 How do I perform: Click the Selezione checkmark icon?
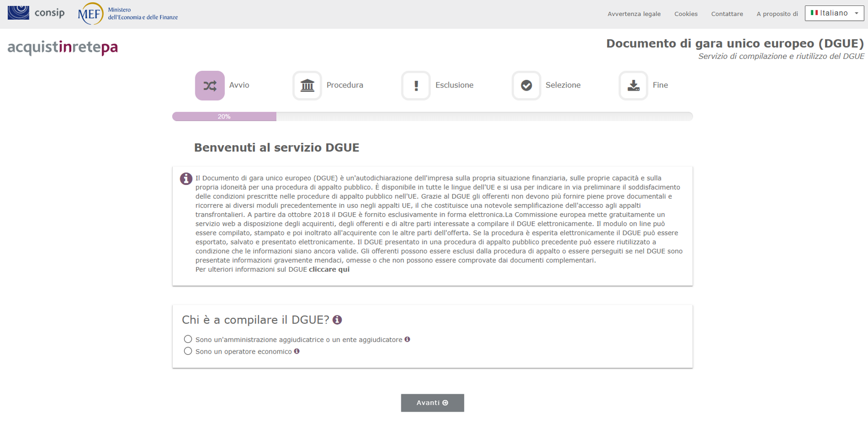526,86
